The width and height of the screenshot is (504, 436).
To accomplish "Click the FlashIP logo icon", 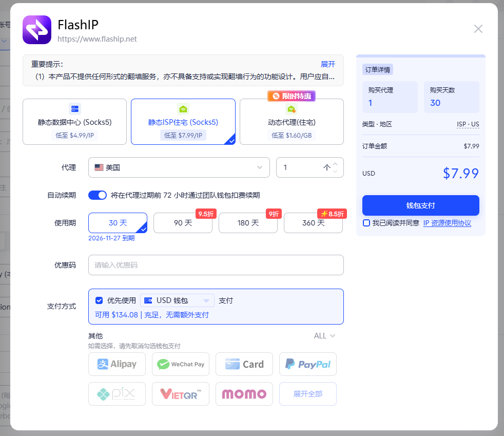I will (37, 30).
